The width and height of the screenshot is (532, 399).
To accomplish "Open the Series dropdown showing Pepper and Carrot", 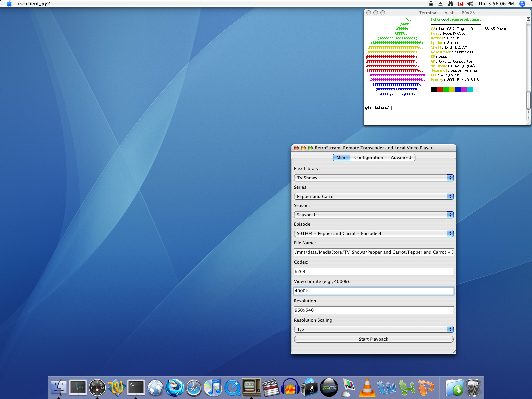I will point(373,197).
